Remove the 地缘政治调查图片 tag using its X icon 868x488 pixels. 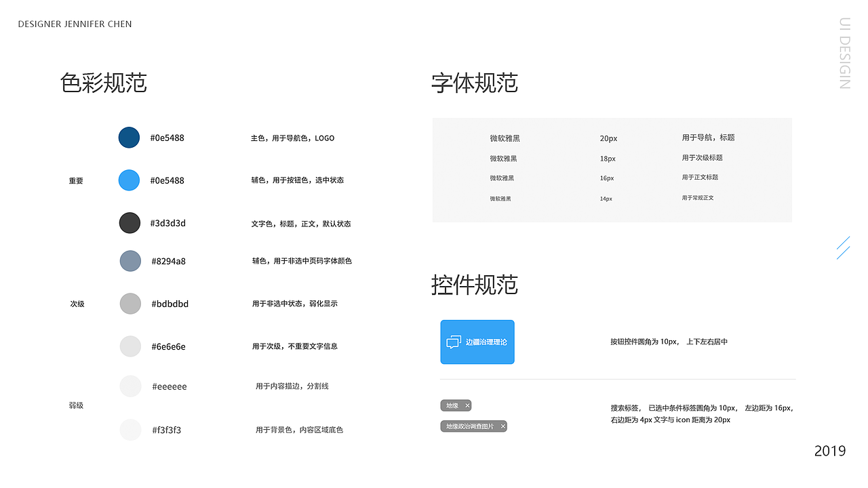click(502, 426)
